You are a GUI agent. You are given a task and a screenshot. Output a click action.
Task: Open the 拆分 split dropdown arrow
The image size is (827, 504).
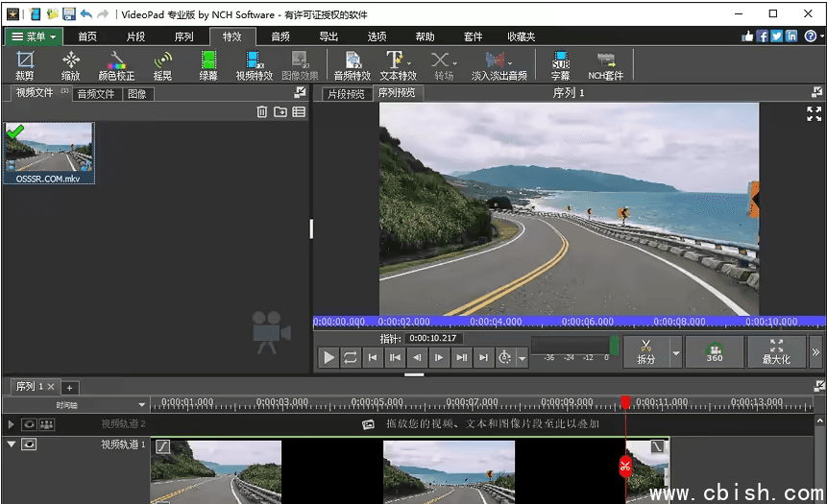click(675, 353)
